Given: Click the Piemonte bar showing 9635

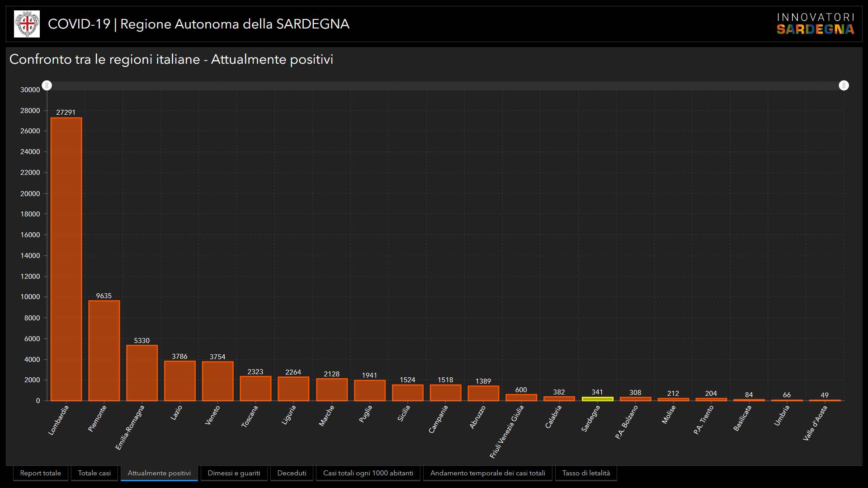Looking at the screenshot, I should [104, 351].
